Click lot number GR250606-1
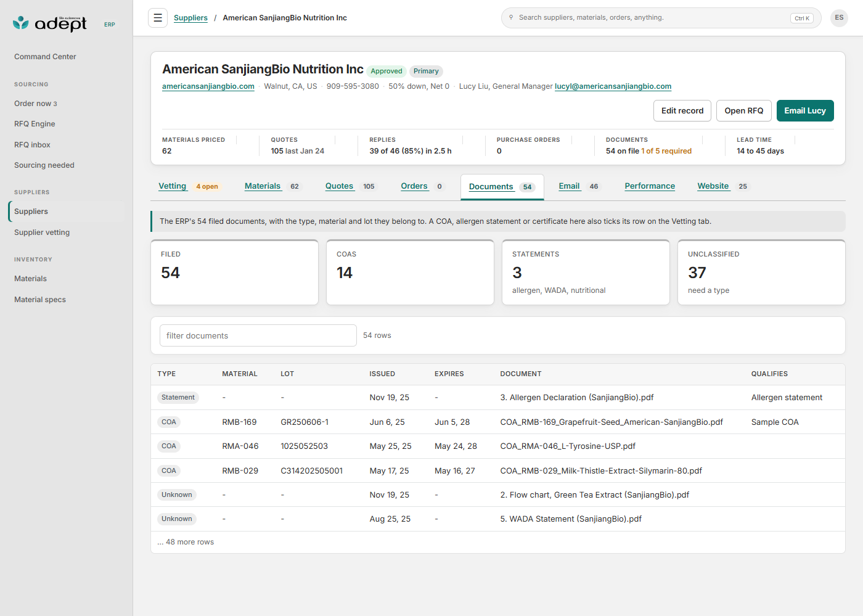Image resolution: width=863 pixels, height=616 pixels. click(x=305, y=422)
